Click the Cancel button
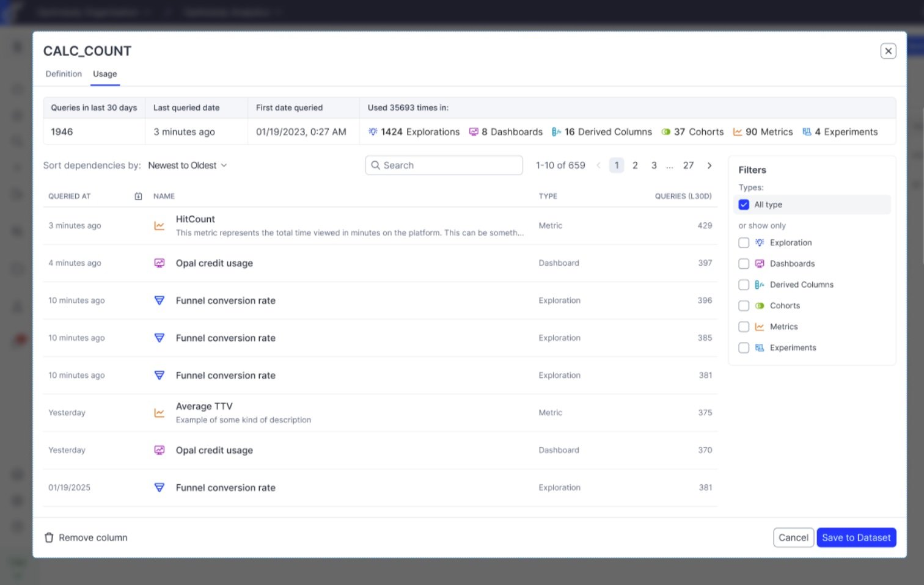This screenshot has height=585, width=924. pos(793,537)
